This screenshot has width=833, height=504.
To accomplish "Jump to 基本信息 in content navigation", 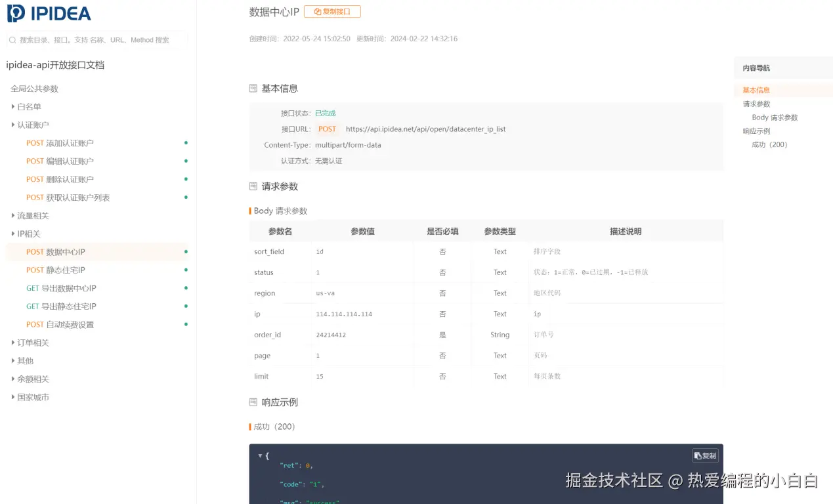I will tap(756, 91).
